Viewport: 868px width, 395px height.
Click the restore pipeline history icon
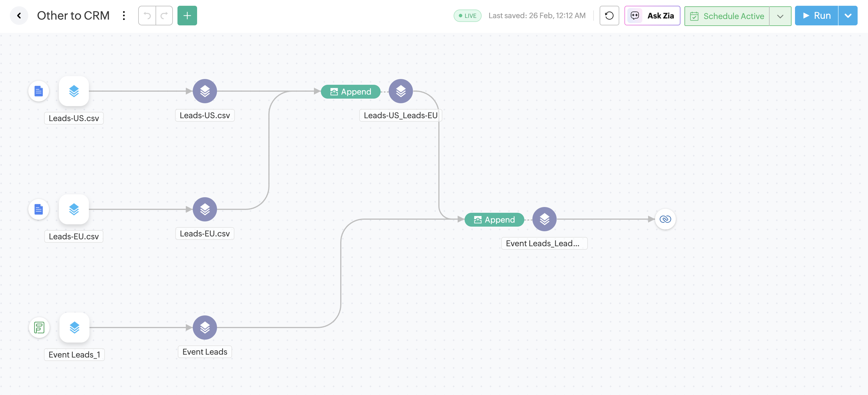click(609, 16)
